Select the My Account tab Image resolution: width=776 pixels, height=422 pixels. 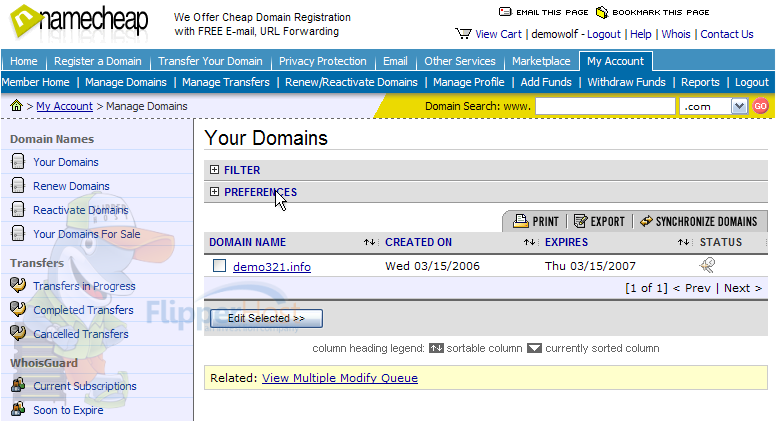coord(616,61)
